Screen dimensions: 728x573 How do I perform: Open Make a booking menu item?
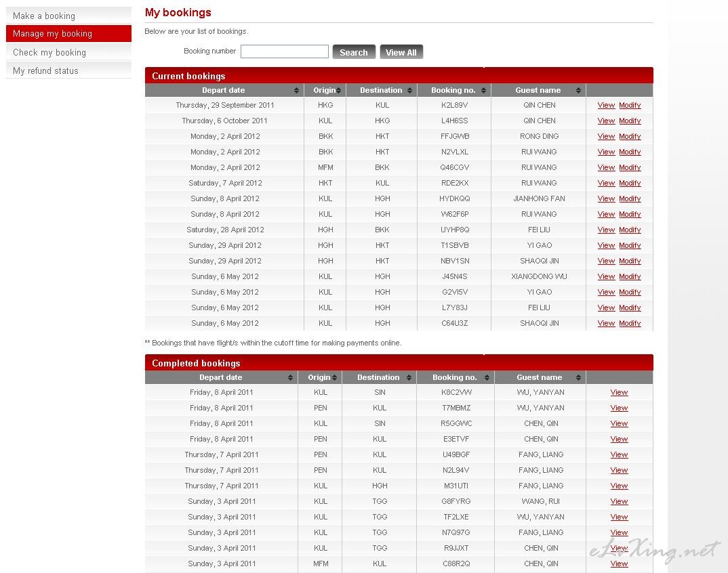(x=68, y=16)
